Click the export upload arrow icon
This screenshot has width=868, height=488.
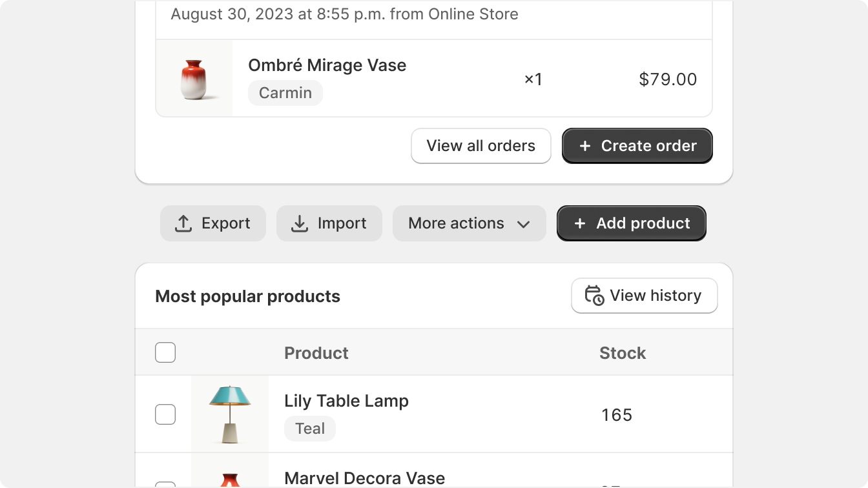point(183,223)
